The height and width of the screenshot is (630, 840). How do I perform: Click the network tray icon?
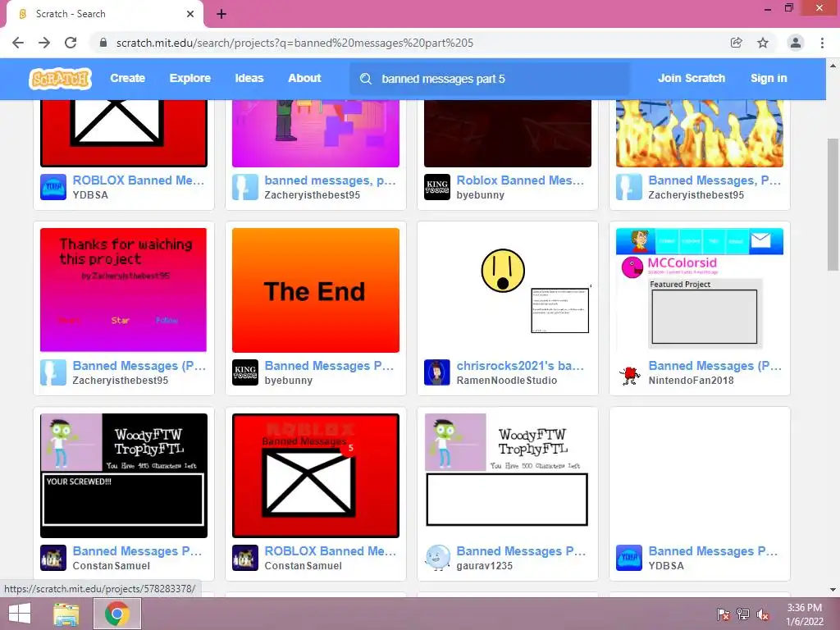click(x=743, y=614)
